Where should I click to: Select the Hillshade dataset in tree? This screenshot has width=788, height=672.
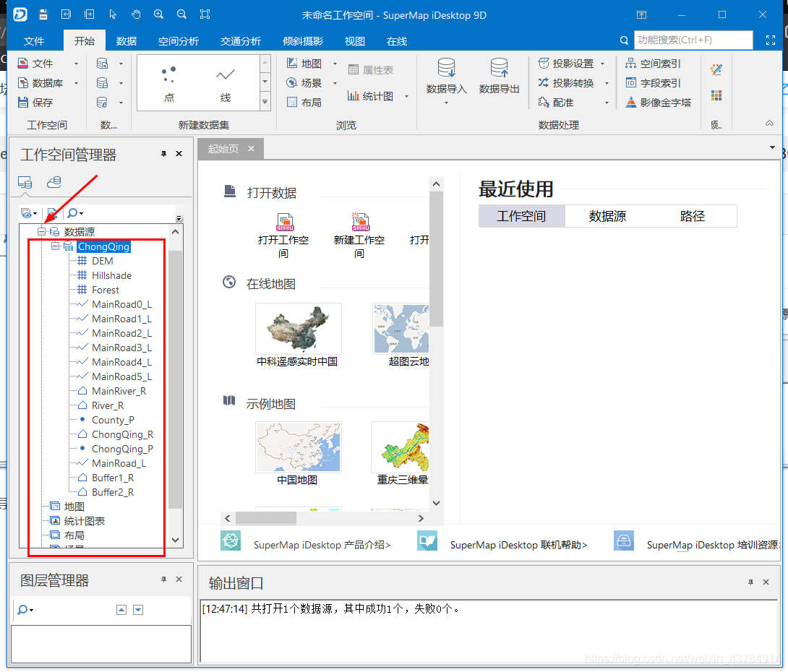point(111,275)
